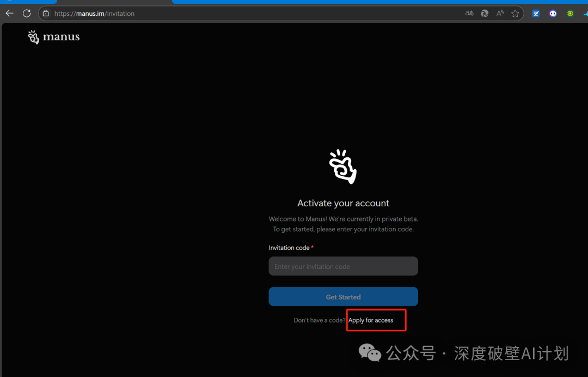The height and width of the screenshot is (377, 588).
Task: Open the translate page icon
Action: click(x=469, y=14)
